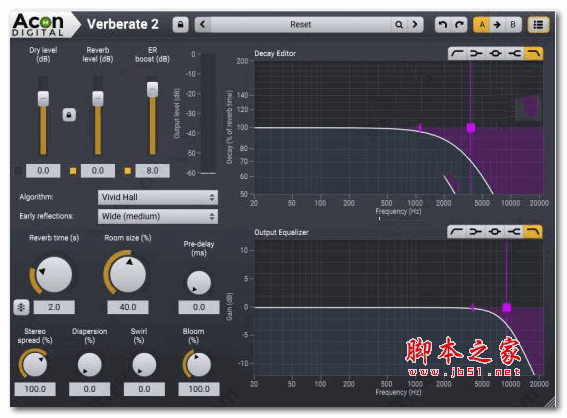Click the undo arrow
Viewport: 567px width, 418px height.
[443, 25]
